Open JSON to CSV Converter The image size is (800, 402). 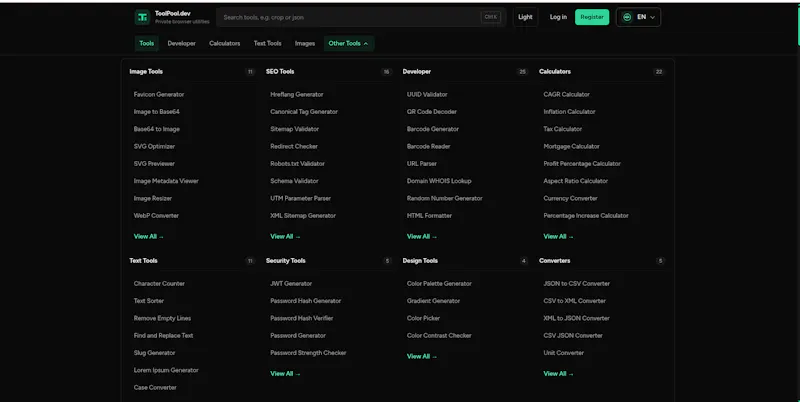tap(577, 284)
